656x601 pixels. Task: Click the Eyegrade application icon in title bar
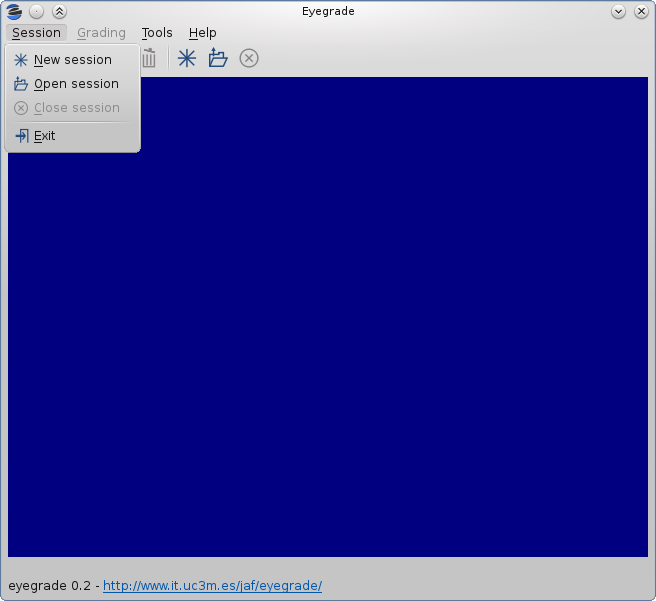pyautogui.click(x=14, y=12)
